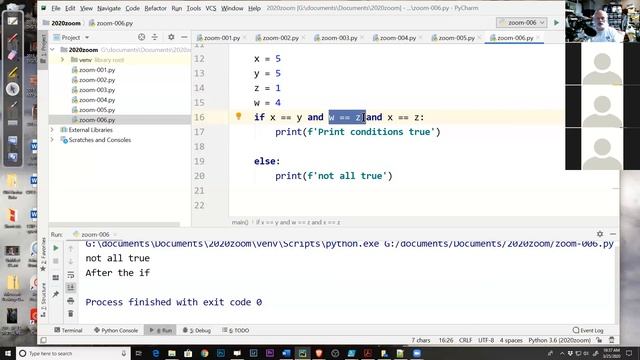Viewport: 640px width, 360px height.
Task: Click Windows search box in taskbar
Action: [x=73, y=353]
